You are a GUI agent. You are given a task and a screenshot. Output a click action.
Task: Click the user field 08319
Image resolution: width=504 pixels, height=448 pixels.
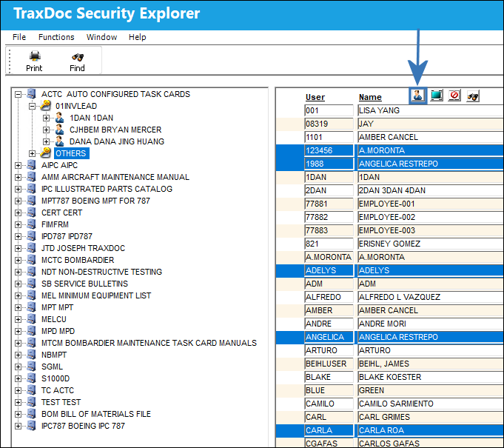coord(329,124)
